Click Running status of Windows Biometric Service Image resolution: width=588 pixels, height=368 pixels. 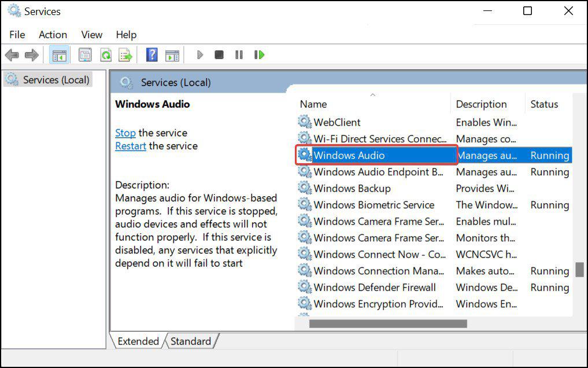click(550, 205)
